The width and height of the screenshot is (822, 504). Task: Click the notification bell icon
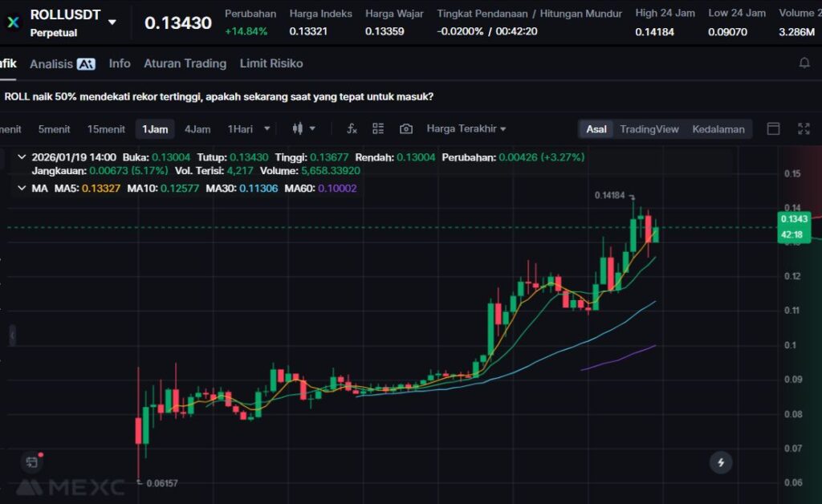(804, 63)
